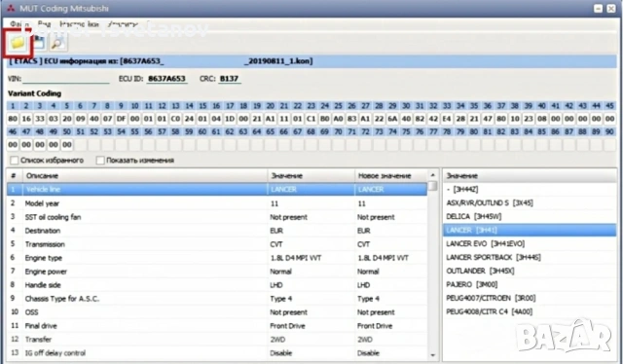Click byte 9 cell with value DF

[121, 119]
